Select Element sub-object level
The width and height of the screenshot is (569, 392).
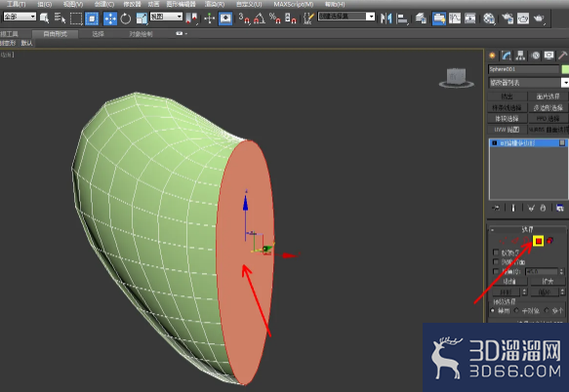(x=550, y=241)
